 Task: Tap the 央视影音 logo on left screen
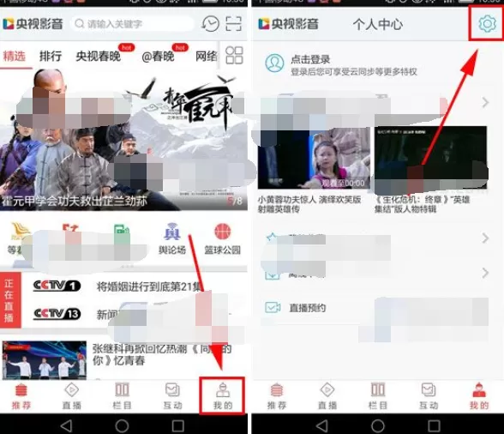coord(33,24)
